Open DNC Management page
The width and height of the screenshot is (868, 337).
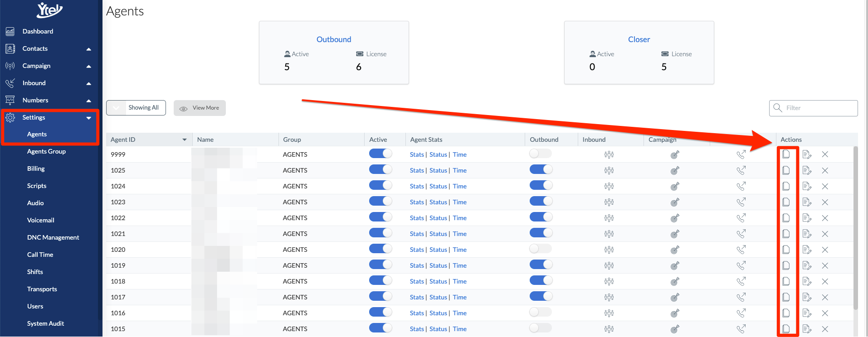(x=53, y=237)
